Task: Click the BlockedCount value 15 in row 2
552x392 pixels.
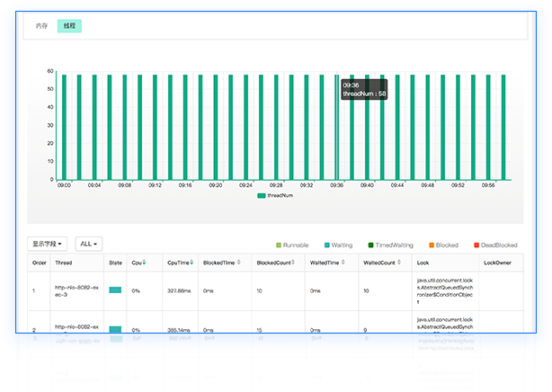Action: click(260, 330)
